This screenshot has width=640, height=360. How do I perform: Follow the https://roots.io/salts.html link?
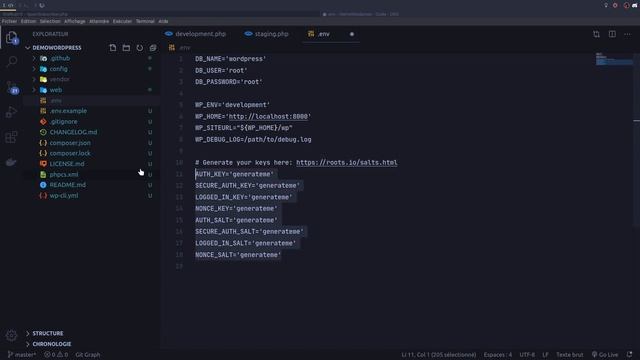click(347, 162)
